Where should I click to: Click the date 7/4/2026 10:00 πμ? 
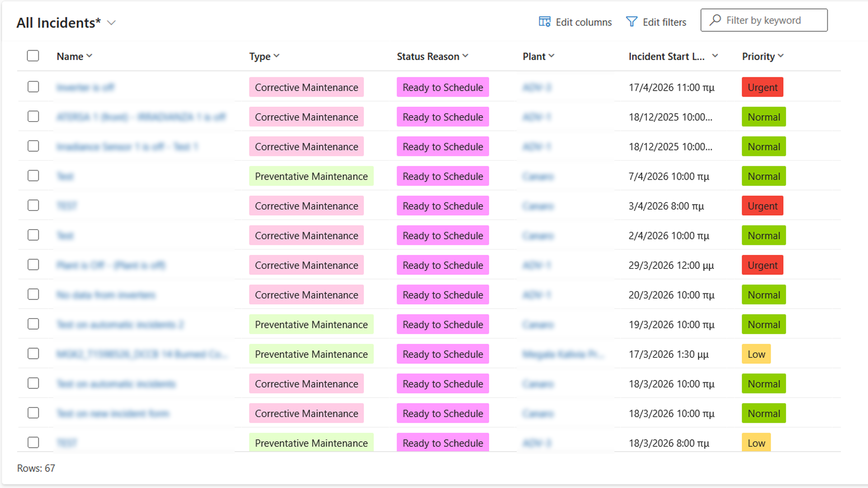(669, 176)
